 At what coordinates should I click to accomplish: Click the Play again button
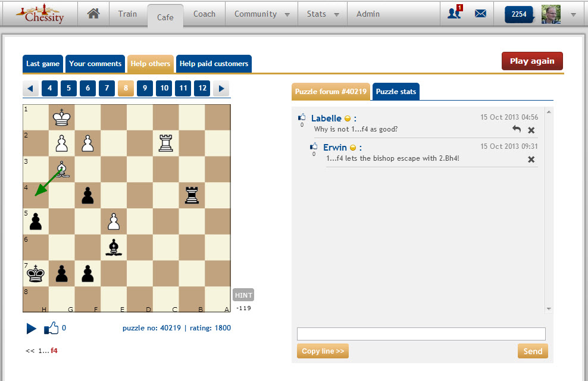pyautogui.click(x=532, y=61)
